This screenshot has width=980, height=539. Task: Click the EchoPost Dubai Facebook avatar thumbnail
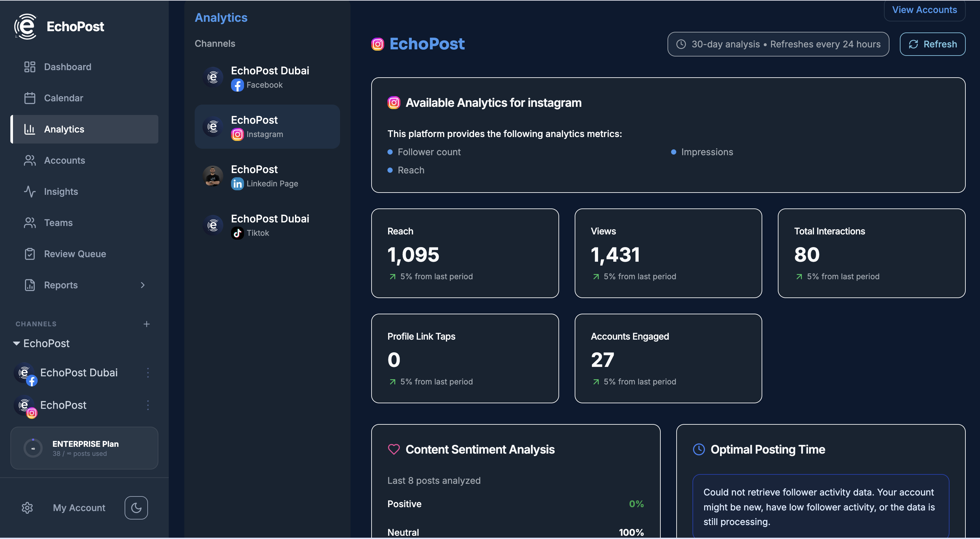[x=213, y=78]
